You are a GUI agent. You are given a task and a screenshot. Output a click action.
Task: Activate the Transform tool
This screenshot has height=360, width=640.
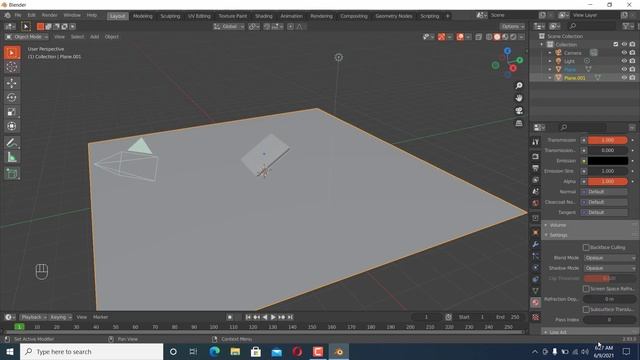coord(12,126)
